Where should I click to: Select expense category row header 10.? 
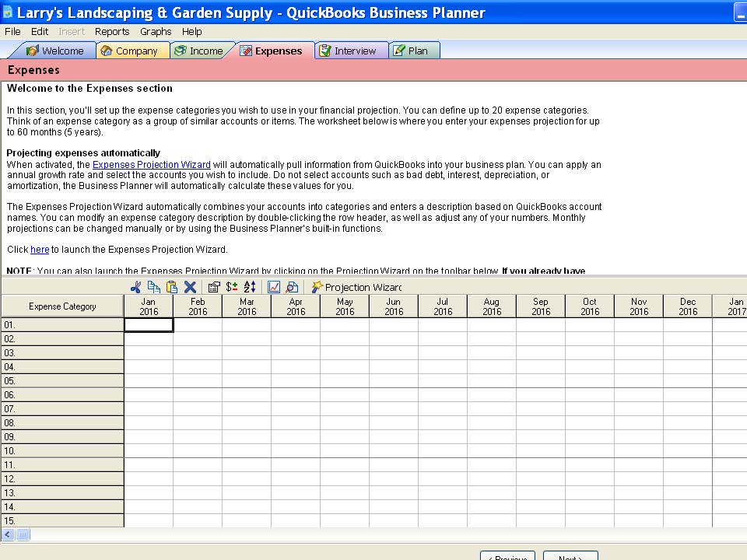coord(62,451)
